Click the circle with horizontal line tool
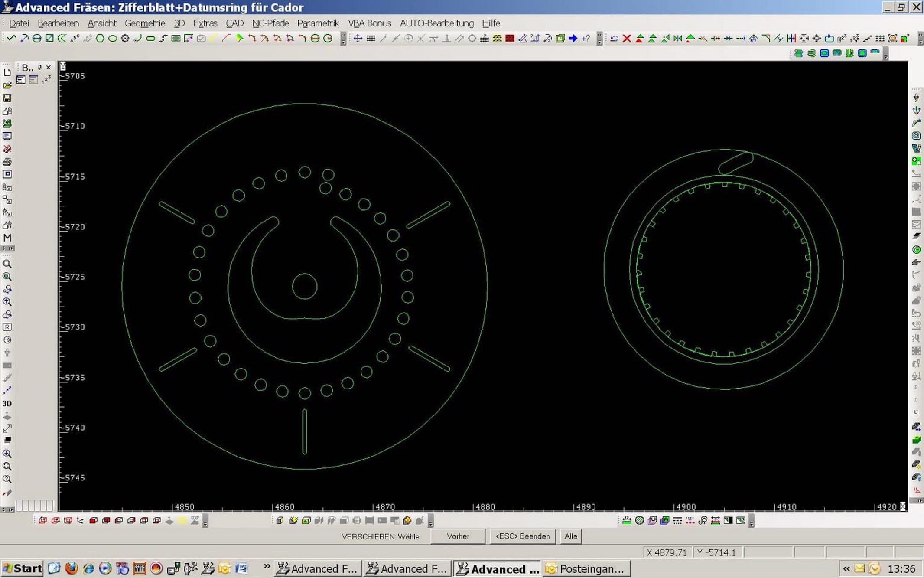 pyautogui.click(x=37, y=38)
